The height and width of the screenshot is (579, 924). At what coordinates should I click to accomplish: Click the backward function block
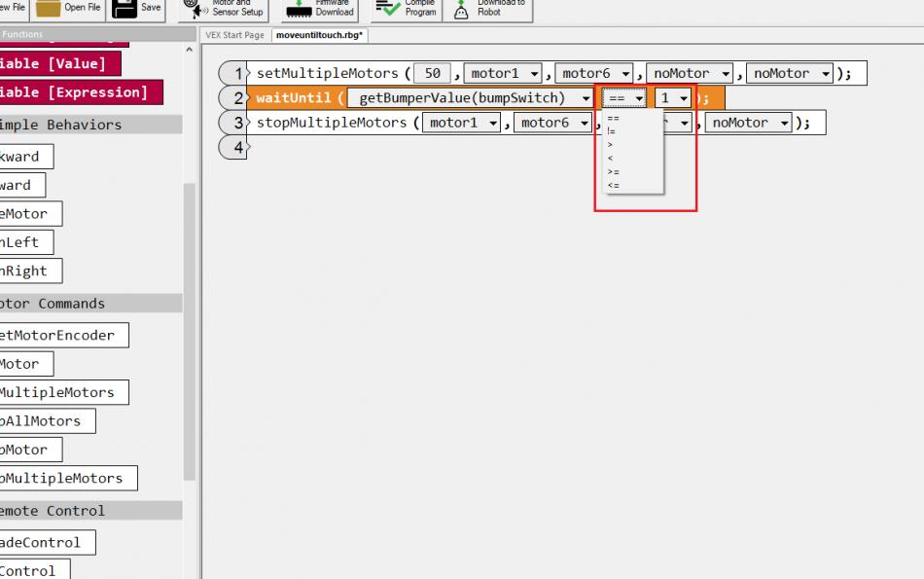[x=26, y=157]
